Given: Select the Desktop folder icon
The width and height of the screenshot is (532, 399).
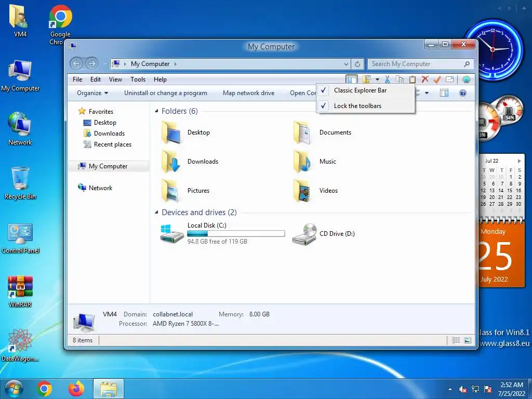Looking at the screenshot, I should point(170,132).
